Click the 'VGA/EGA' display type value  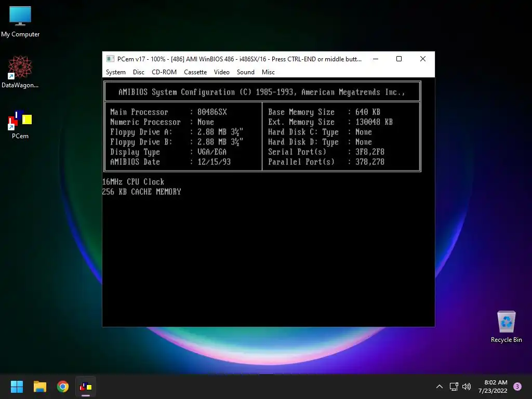point(212,152)
